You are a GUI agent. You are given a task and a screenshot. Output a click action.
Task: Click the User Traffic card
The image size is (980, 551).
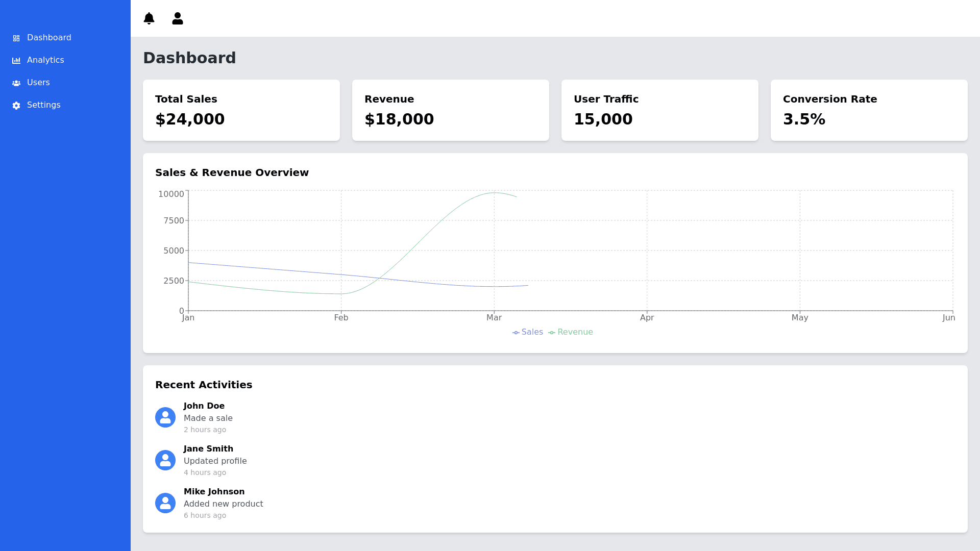click(x=659, y=110)
